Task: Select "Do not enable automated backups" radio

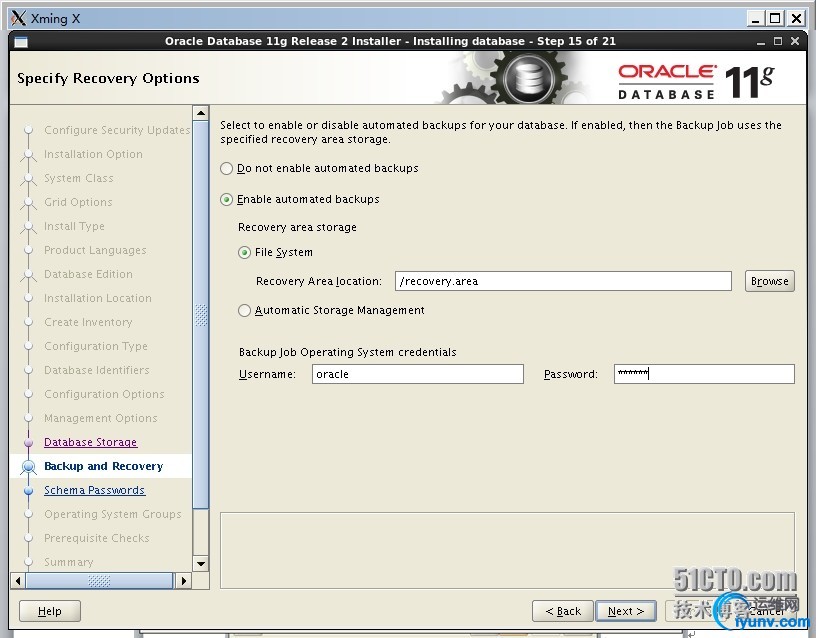Action: coord(226,169)
